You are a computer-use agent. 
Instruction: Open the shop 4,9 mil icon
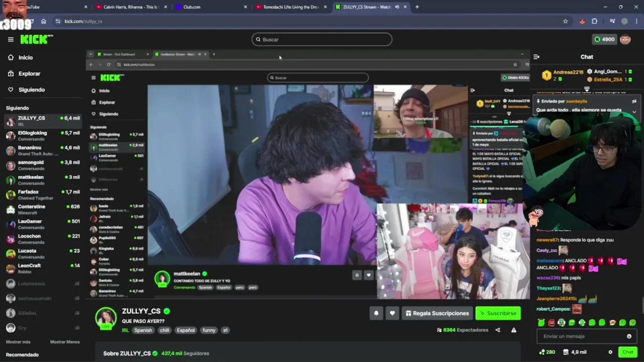[575, 352]
